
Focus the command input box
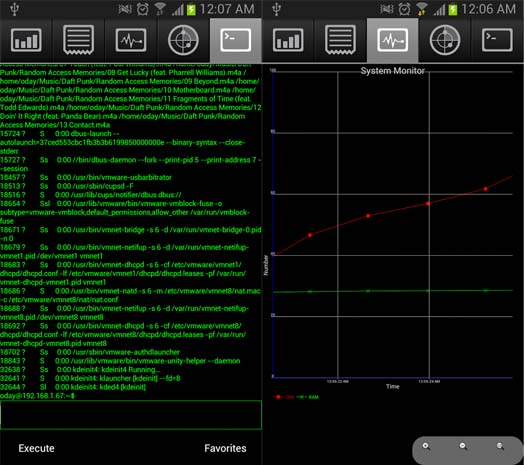click(131, 415)
